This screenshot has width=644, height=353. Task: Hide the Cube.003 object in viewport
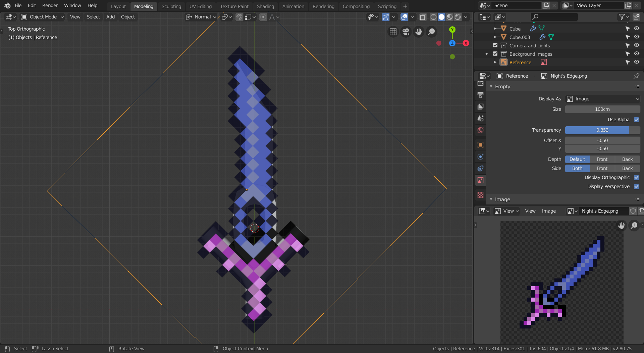pos(636,37)
